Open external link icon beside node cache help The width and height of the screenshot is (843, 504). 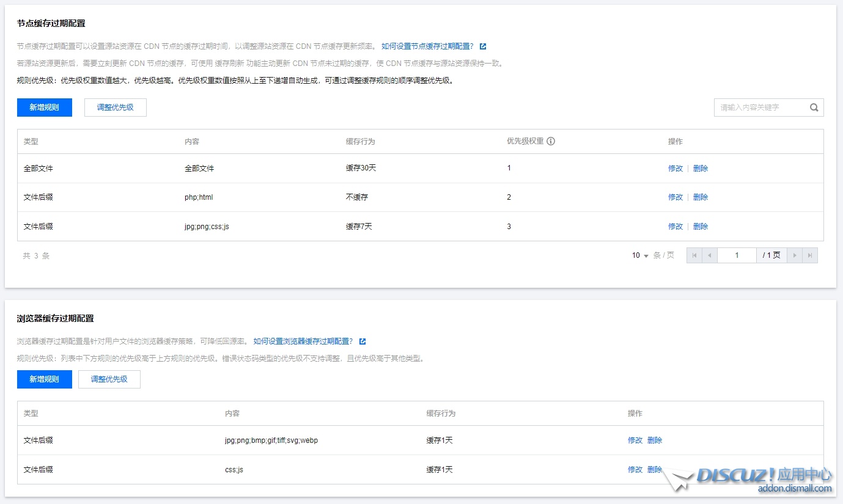click(483, 46)
